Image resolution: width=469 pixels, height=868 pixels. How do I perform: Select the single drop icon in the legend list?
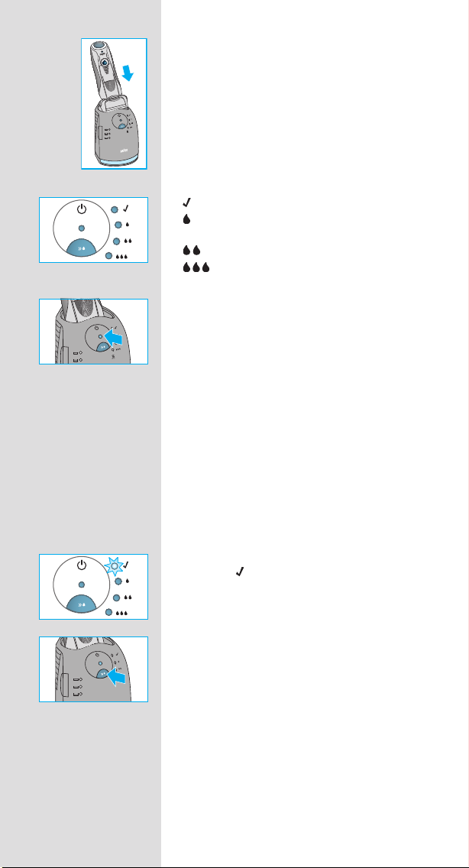186,220
